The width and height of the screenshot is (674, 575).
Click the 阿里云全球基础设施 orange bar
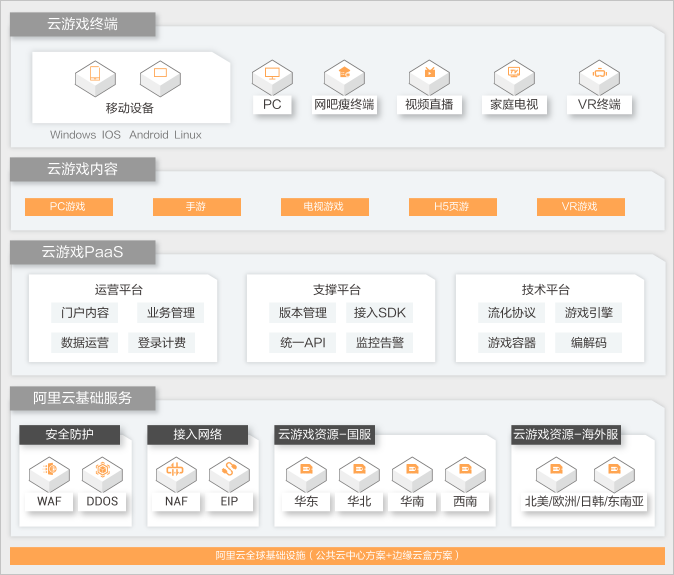click(337, 556)
